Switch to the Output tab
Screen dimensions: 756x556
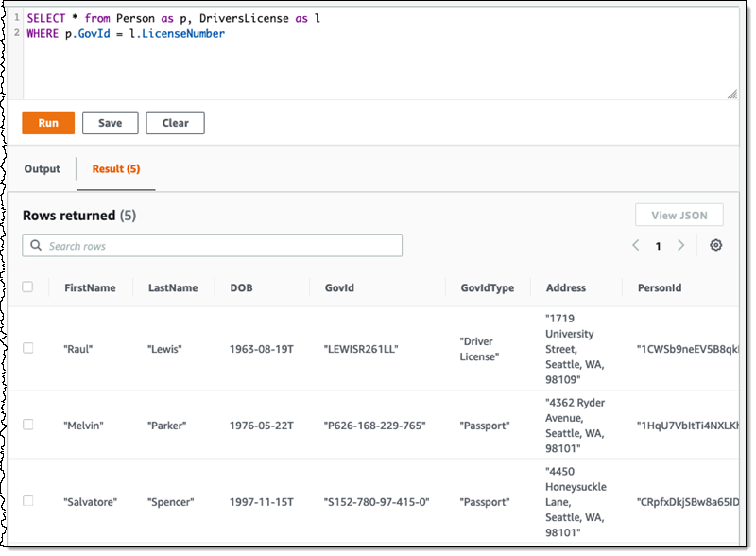[x=42, y=169]
